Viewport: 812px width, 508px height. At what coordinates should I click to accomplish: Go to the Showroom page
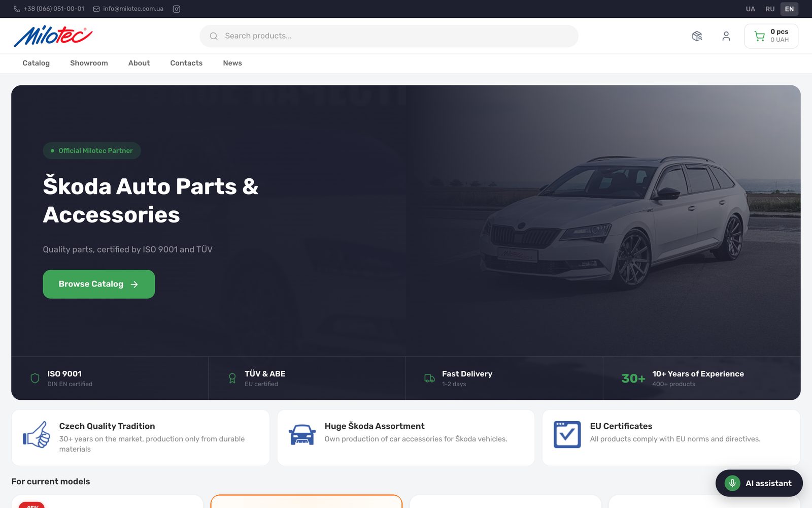click(89, 63)
